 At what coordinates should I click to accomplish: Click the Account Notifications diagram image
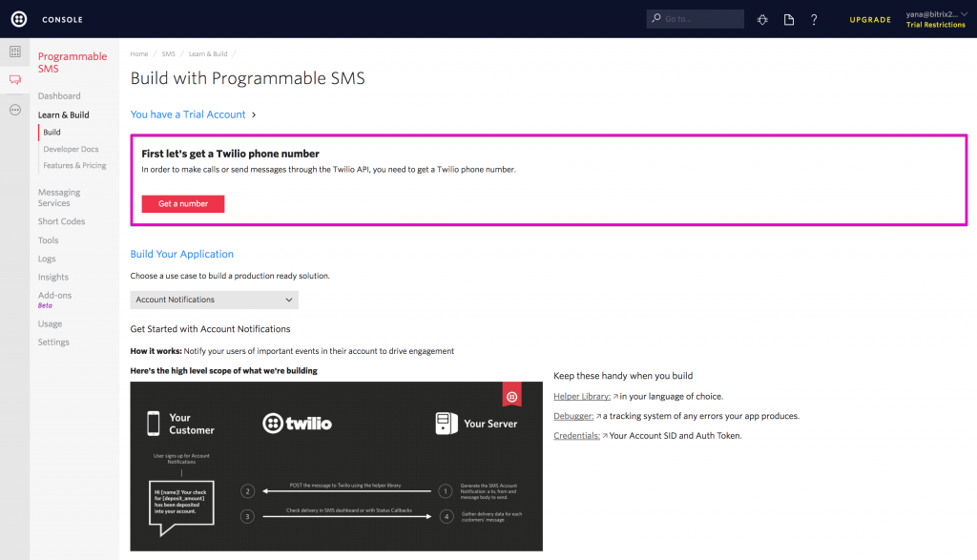[337, 467]
